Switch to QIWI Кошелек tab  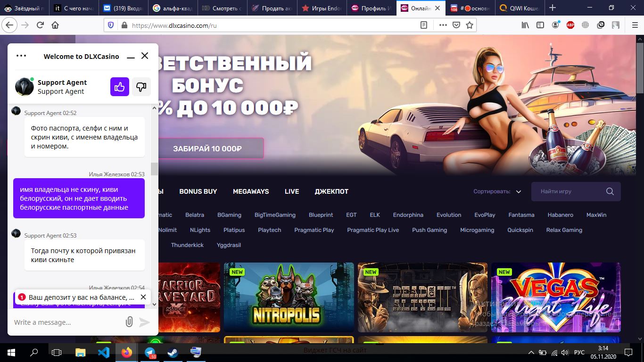point(519,8)
